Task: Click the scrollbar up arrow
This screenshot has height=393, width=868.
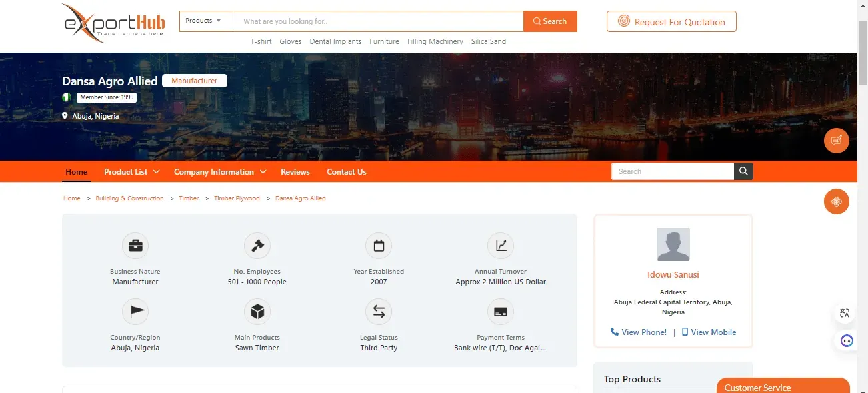Action: tap(863, 5)
